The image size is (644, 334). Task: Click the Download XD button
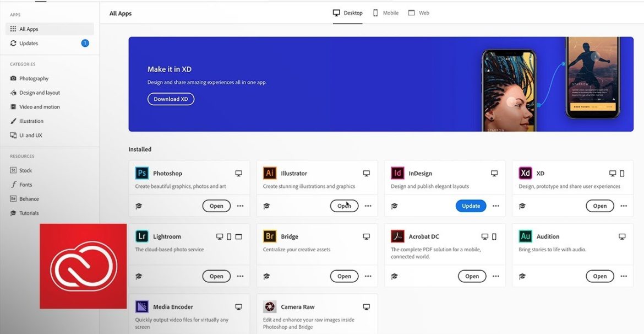(x=171, y=99)
